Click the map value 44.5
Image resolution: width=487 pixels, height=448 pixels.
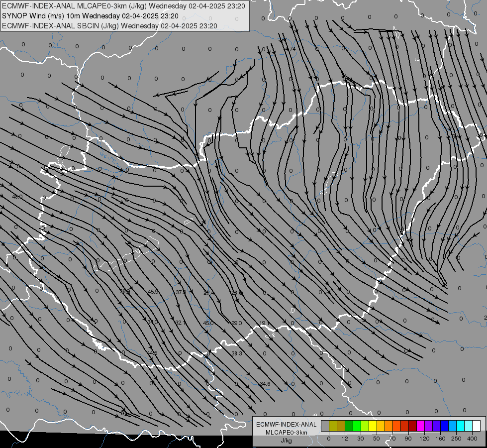pos(152,353)
